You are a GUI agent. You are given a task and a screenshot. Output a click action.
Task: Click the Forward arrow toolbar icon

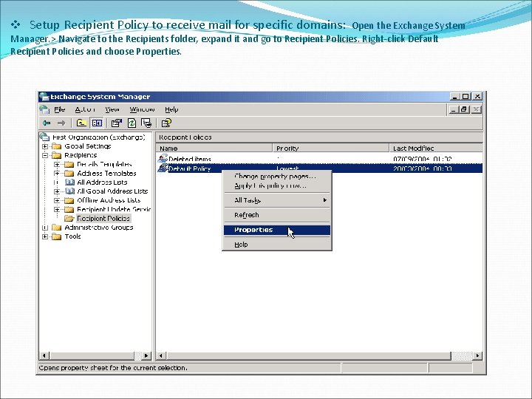pyautogui.click(x=61, y=123)
